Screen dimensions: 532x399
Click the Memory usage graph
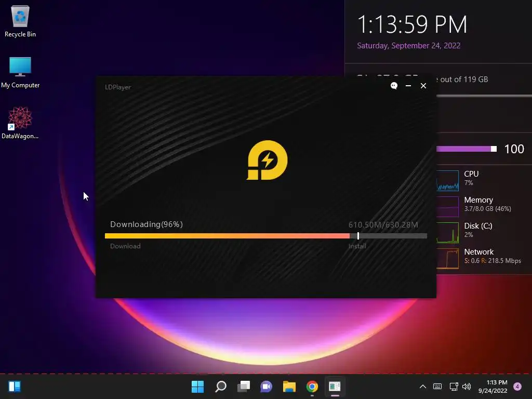[x=447, y=207]
